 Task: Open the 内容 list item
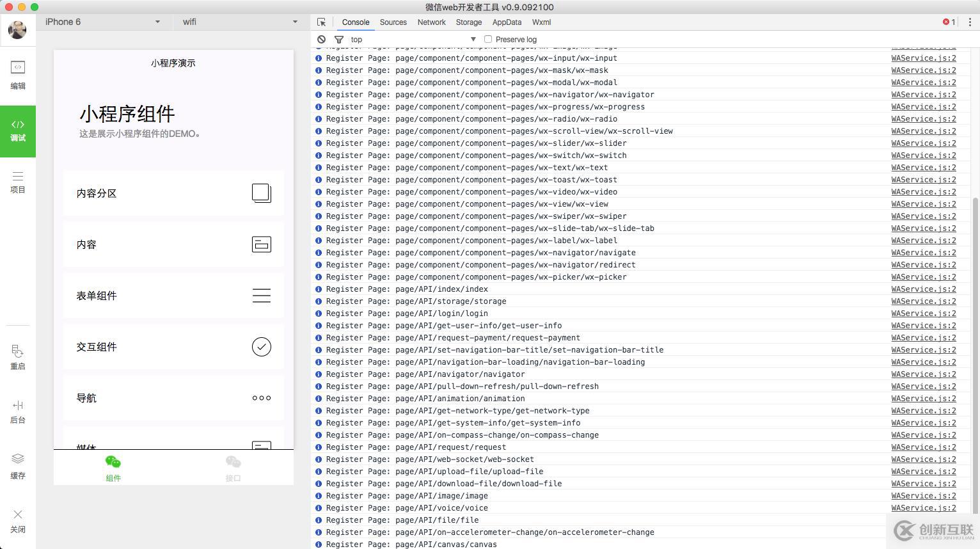pyautogui.click(x=173, y=244)
